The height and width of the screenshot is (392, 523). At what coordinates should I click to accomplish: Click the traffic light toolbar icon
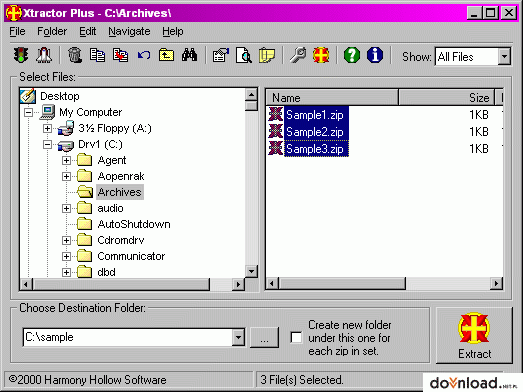click(x=21, y=55)
